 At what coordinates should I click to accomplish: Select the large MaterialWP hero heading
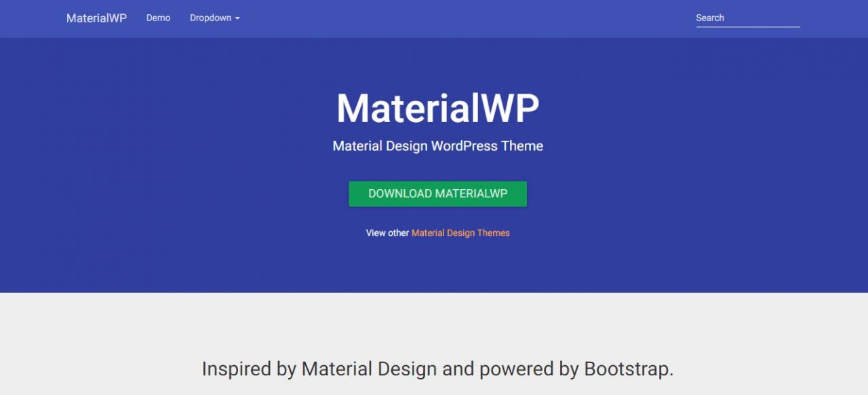tap(438, 108)
